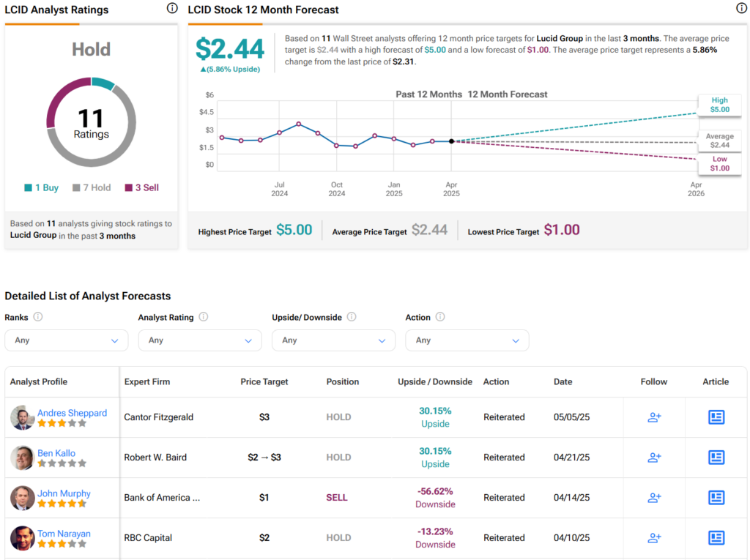Image resolution: width=750 pixels, height=560 pixels.
Task: Expand the Ranks dropdown
Action: tap(67, 340)
